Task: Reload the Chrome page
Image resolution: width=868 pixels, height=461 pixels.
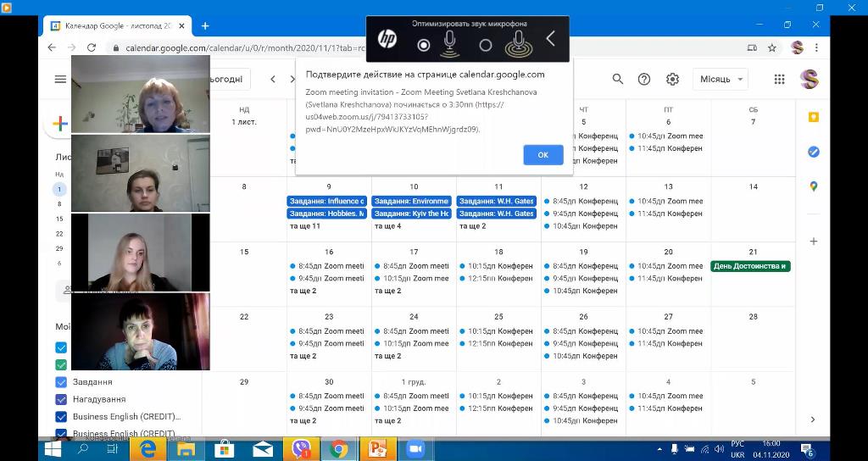Action: point(92,48)
